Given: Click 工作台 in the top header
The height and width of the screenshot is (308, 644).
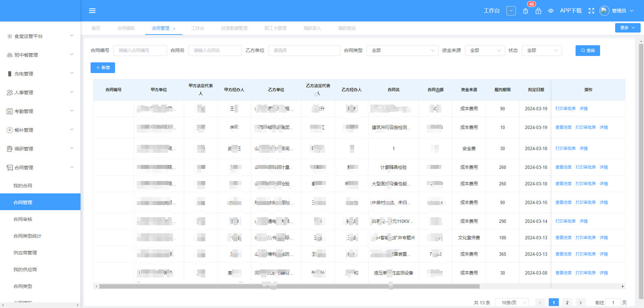Looking at the screenshot, I should pos(491,11).
